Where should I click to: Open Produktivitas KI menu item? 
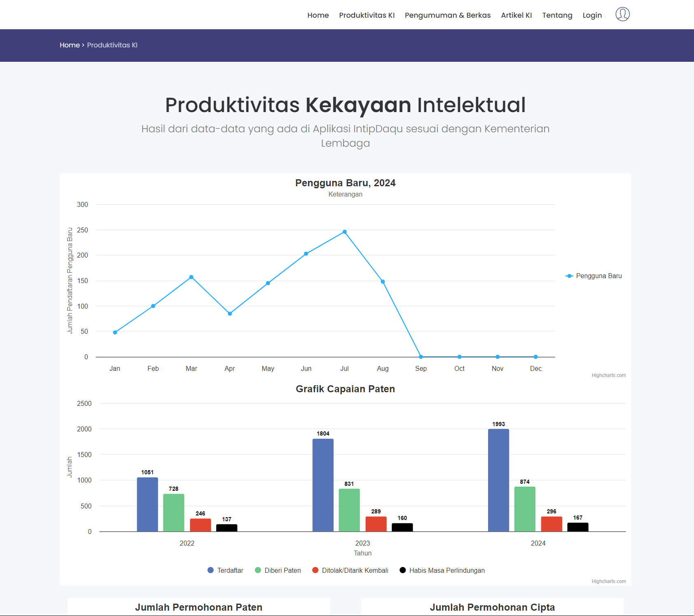point(367,15)
